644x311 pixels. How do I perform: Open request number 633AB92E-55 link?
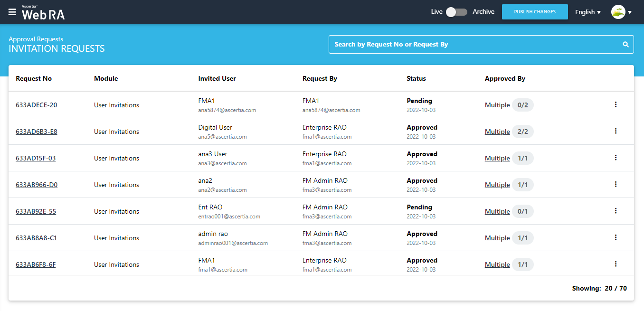pyautogui.click(x=36, y=211)
